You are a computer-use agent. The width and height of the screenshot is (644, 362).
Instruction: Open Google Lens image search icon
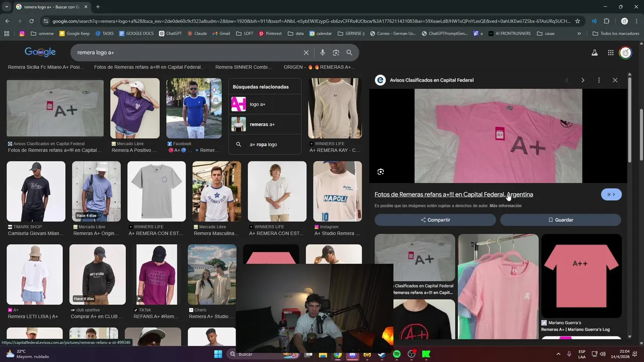(x=336, y=52)
